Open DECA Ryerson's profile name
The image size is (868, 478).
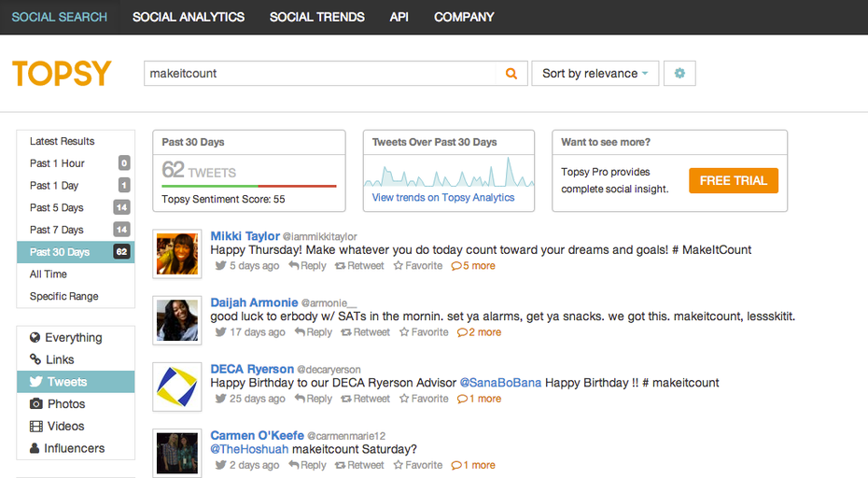252,369
